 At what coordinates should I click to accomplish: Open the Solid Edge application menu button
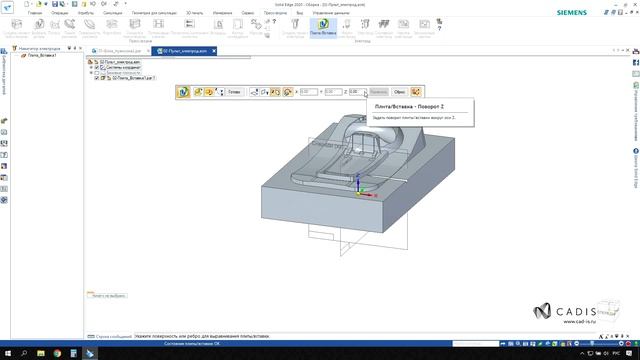(x=7, y=7)
